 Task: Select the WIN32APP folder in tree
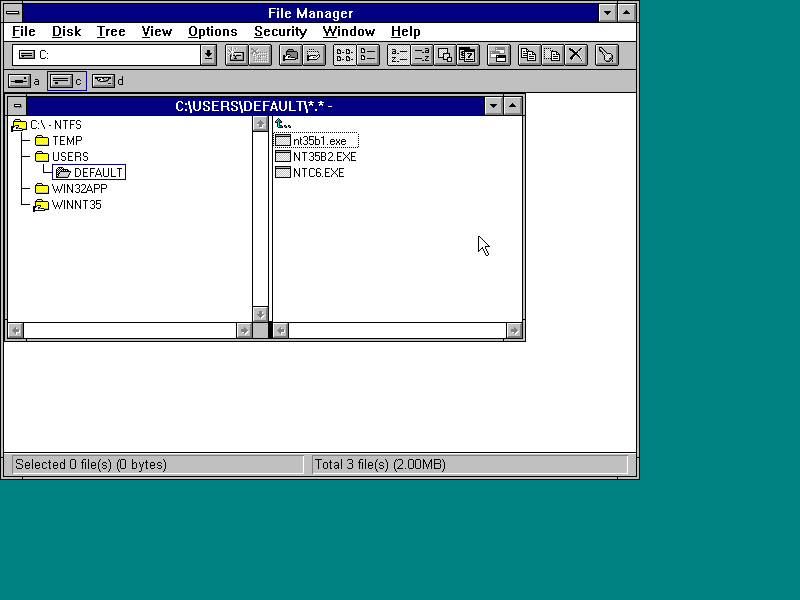71,189
